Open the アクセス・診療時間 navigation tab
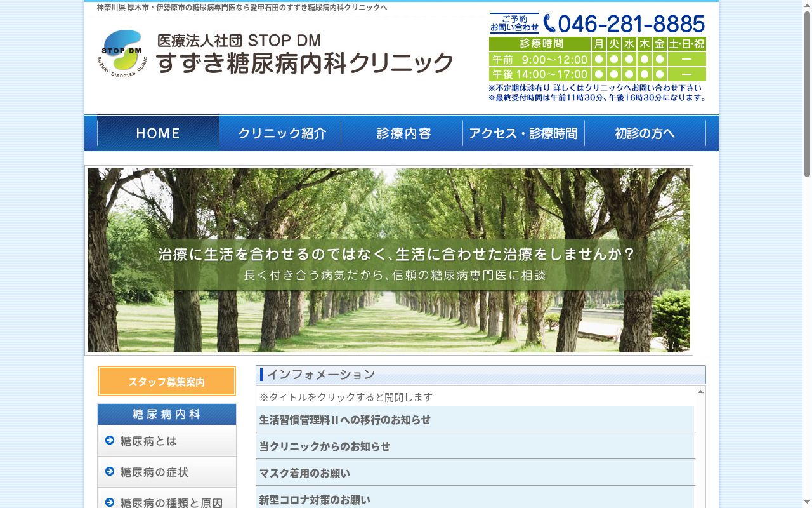Viewport: 812px width, 508px height. point(524,133)
